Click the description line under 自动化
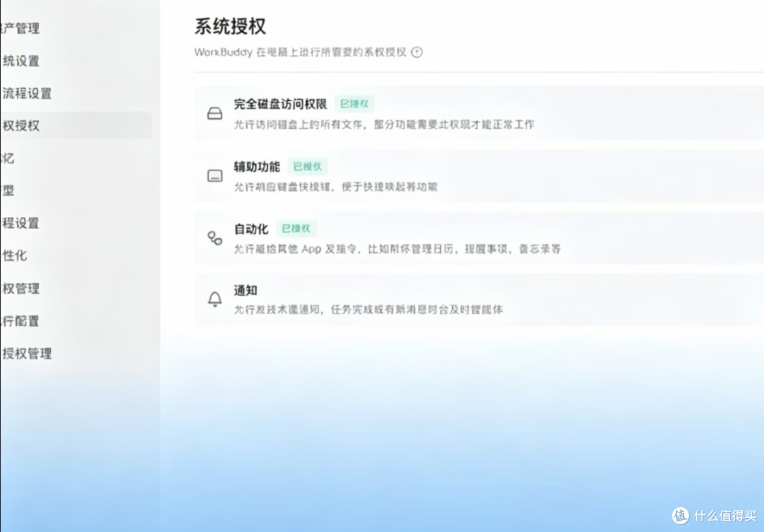The height and width of the screenshot is (532, 764). pyautogui.click(x=397, y=249)
